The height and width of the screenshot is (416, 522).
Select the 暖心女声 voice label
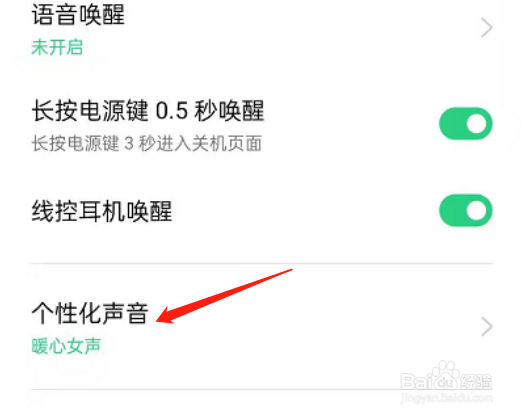66,346
